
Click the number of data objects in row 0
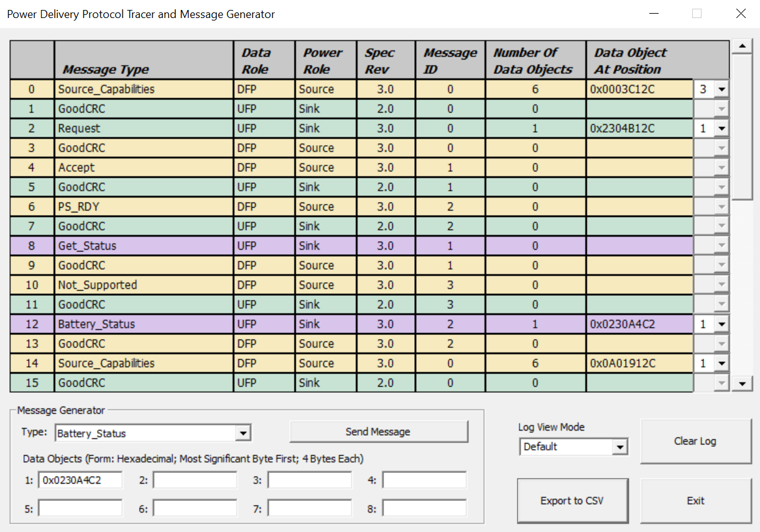click(535, 89)
